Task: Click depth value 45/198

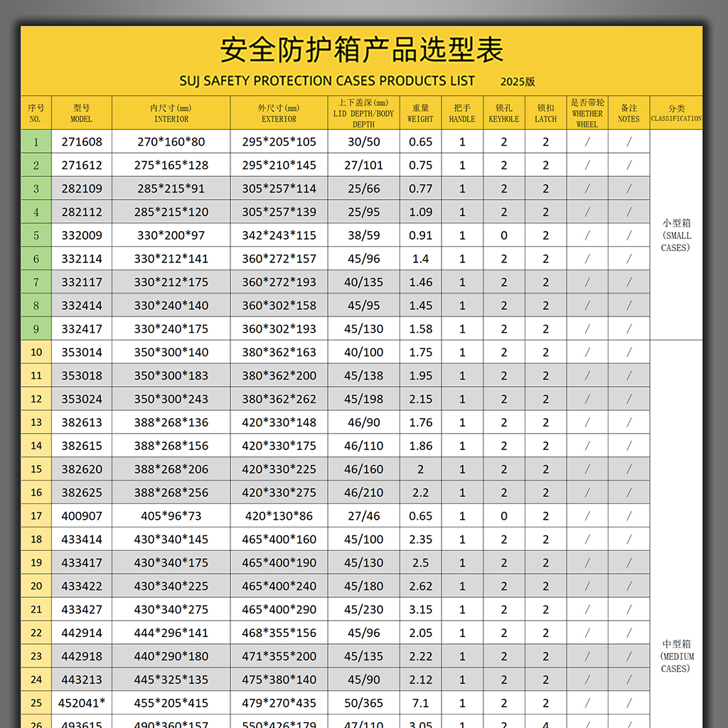Action: tap(363, 399)
